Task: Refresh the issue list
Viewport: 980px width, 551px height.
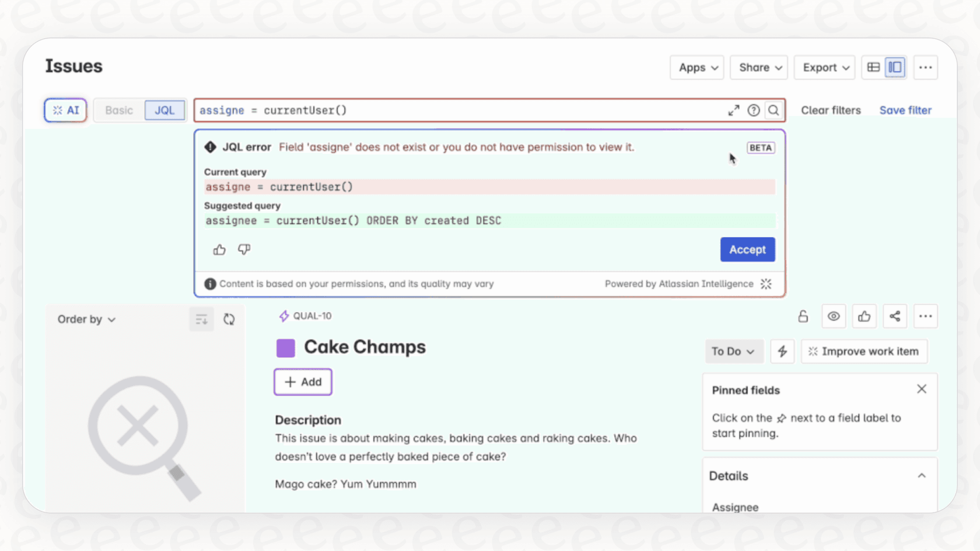Action: pyautogui.click(x=229, y=319)
